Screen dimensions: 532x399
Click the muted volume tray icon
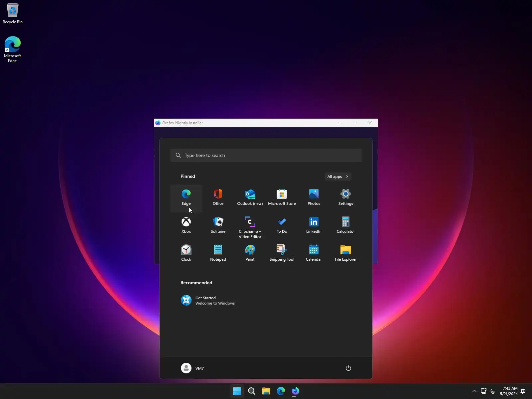pos(492,391)
